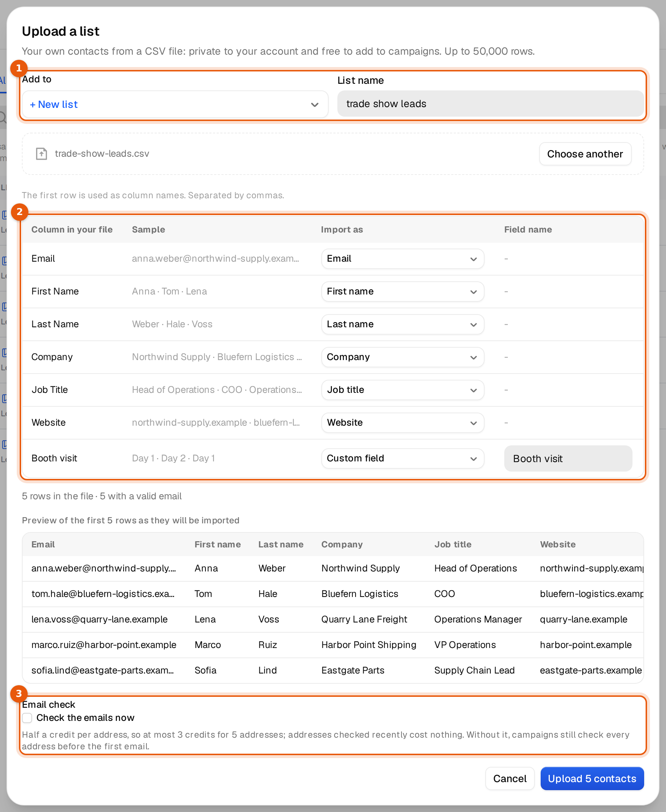Click the COO job title cell
The image size is (666, 812).
pyautogui.click(x=444, y=594)
